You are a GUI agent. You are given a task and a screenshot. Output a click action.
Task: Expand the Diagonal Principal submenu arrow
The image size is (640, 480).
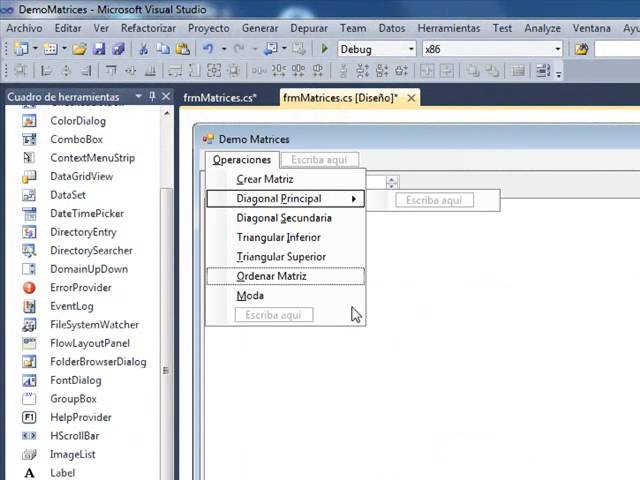click(x=353, y=199)
